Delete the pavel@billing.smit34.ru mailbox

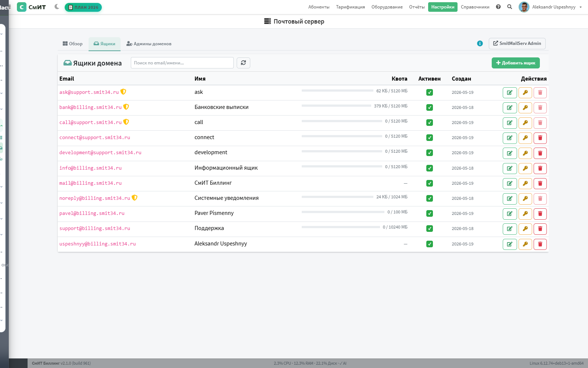click(540, 214)
